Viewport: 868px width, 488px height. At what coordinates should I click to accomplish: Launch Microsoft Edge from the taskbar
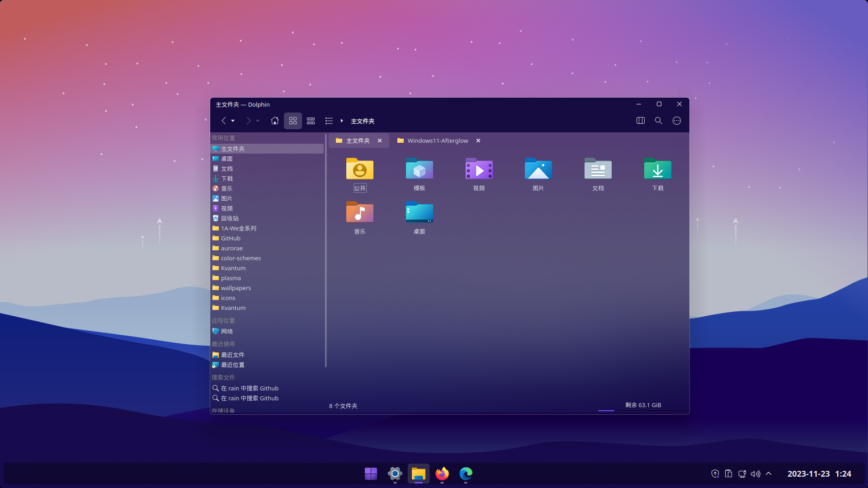click(466, 474)
